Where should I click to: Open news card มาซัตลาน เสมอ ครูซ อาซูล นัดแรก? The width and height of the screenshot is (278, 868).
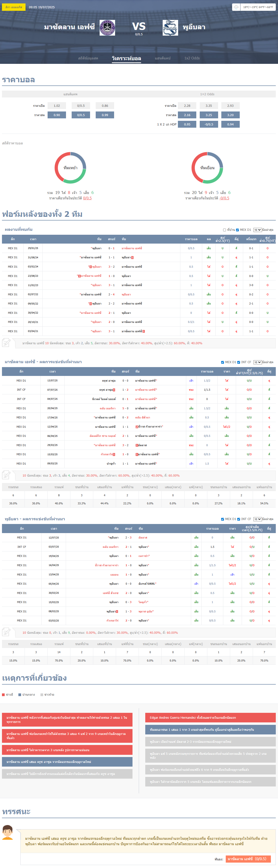pos(67,761)
